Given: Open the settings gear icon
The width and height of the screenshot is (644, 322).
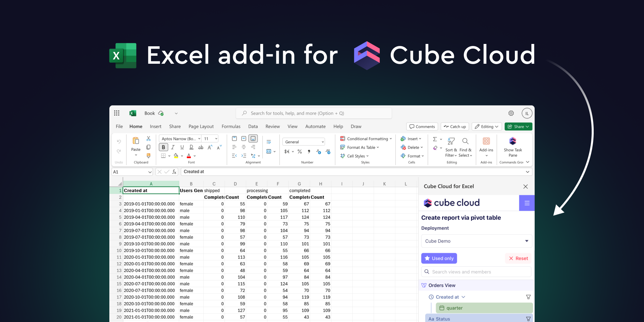Looking at the screenshot, I should tap(511, 113).
